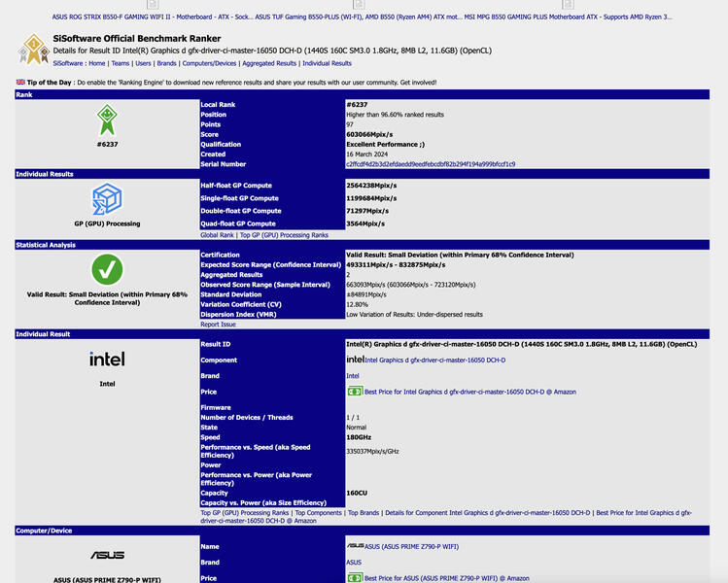Click the serial number hash link

pyautogui.click(x=431, y=164)
